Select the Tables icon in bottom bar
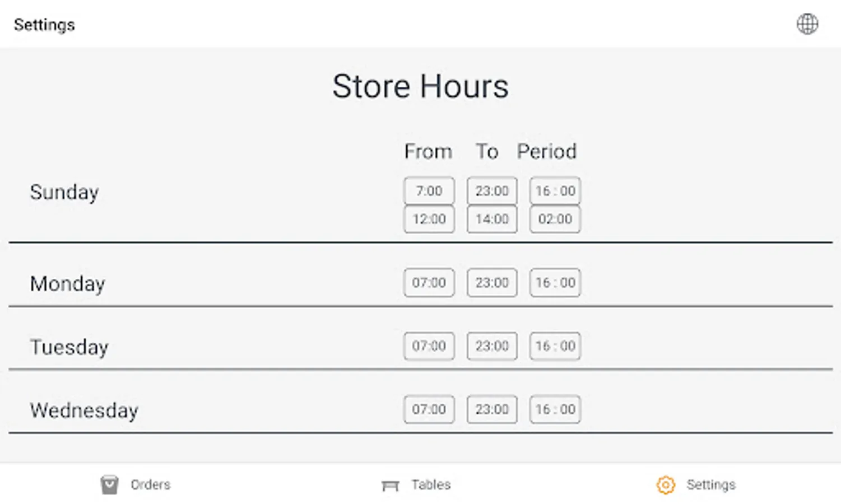This screenshot has height=504, width=841. click(390, 485)
